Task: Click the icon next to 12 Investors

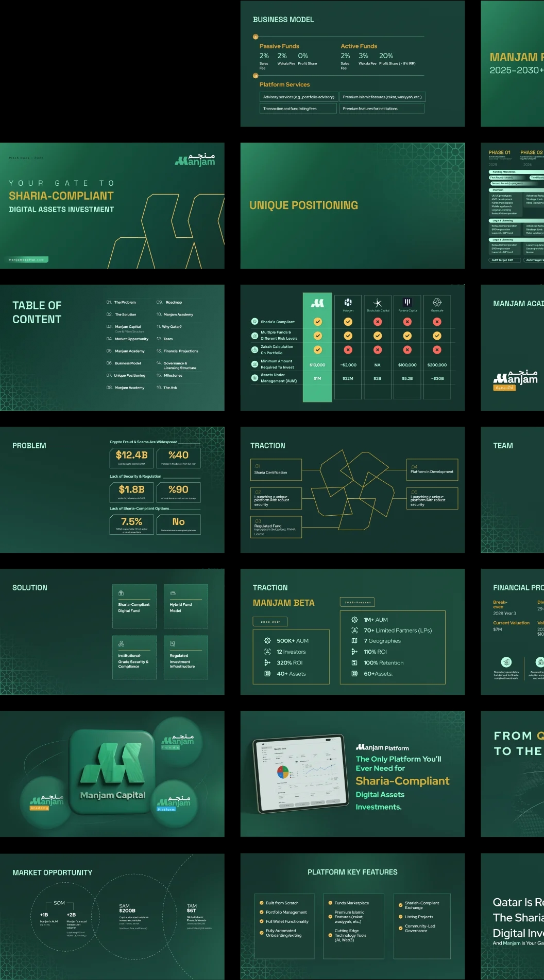Action: coord(267,652)
